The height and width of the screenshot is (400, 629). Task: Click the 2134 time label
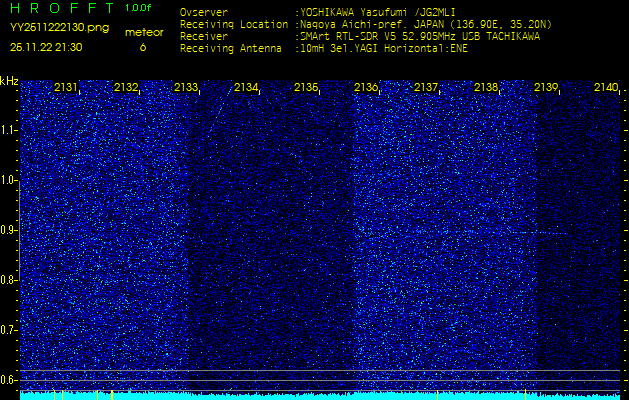pyautogui.click(x=246, y=87)
